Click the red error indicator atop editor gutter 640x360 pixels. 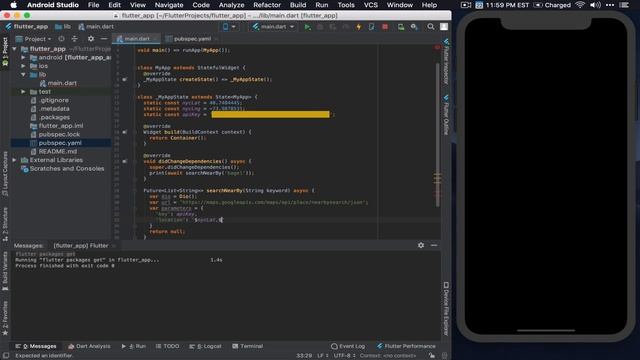coord(437,48)
